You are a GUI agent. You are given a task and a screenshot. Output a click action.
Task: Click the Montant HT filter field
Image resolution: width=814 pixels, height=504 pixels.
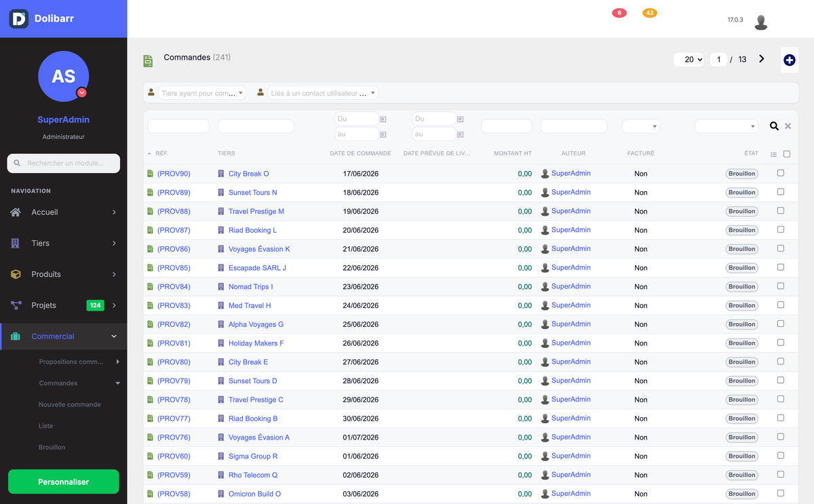click(x=507, y=126)
